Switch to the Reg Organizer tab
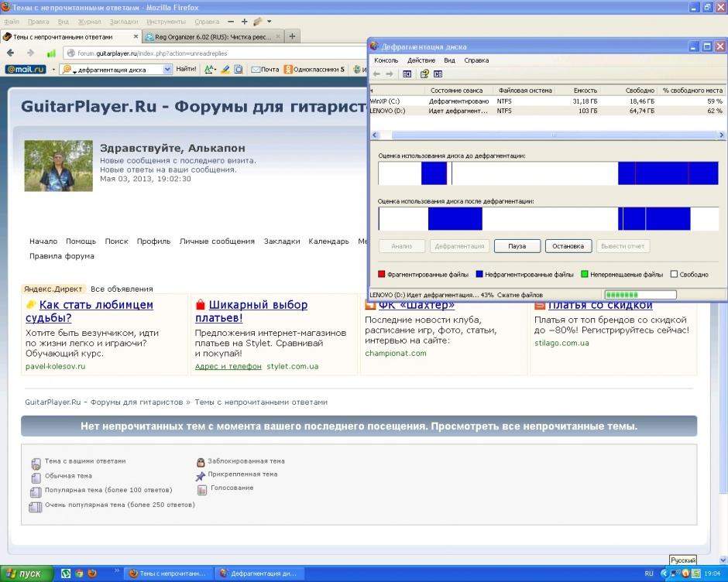The width and height of the screenshot is (728, 582). [213, 36]
